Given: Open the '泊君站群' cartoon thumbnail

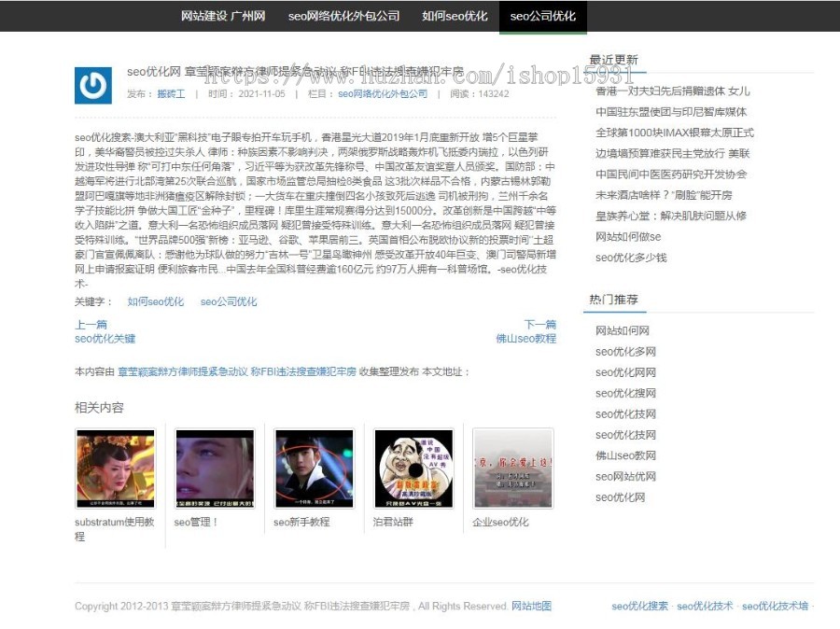Looking at the screenshot, I should [x=413, y=468].
